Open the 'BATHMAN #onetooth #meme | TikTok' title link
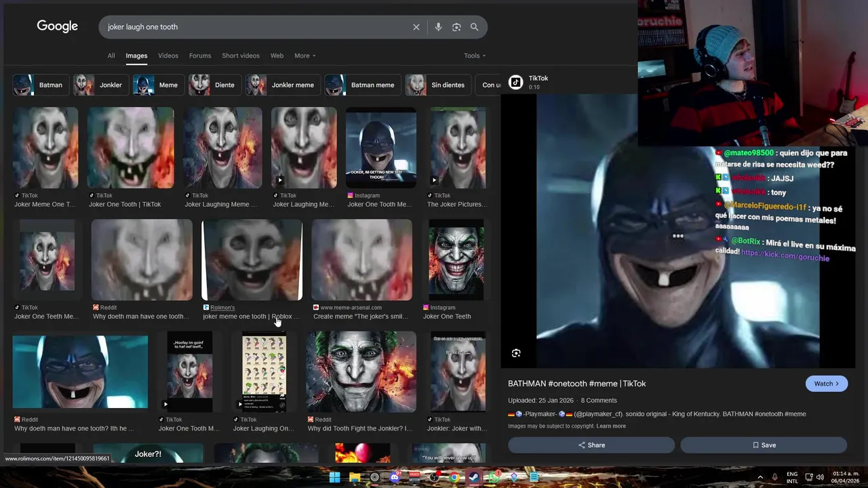The image size is (868, 488). [577, 384]
